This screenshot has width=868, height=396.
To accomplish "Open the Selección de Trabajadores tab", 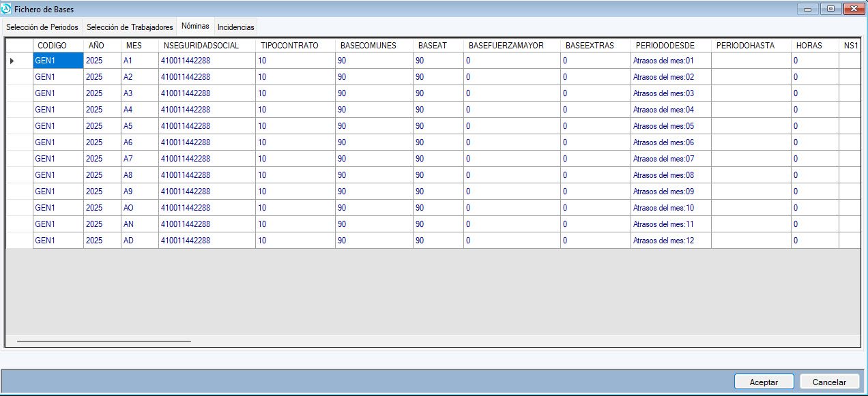I will (130, 27).
